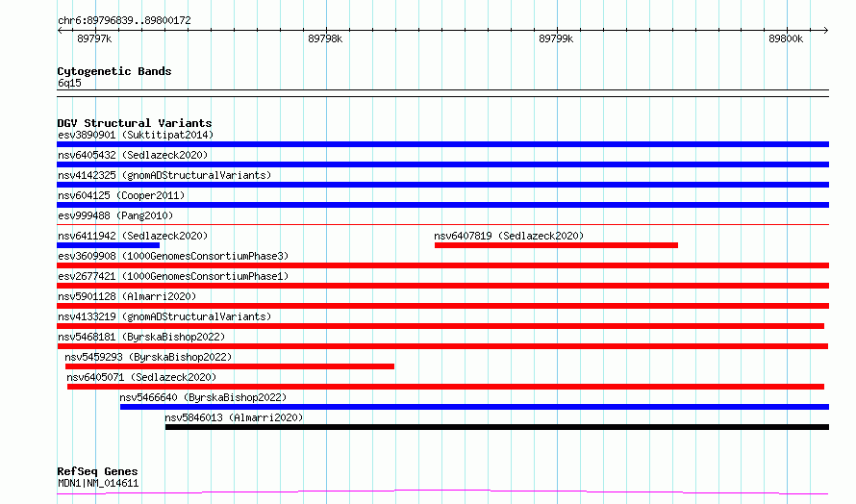Click the 89797k ruler mark
856x504 pixels.
(94, 38)
